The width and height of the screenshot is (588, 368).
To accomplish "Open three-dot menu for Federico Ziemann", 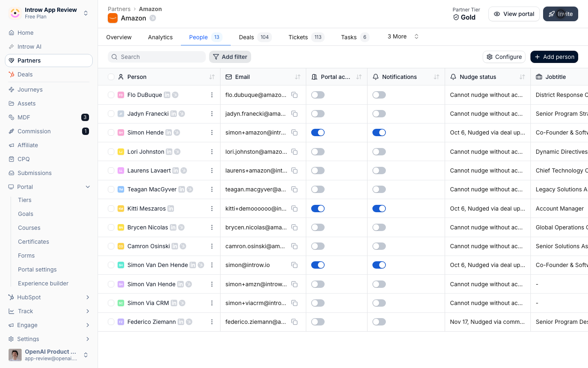I will [212, 322].
